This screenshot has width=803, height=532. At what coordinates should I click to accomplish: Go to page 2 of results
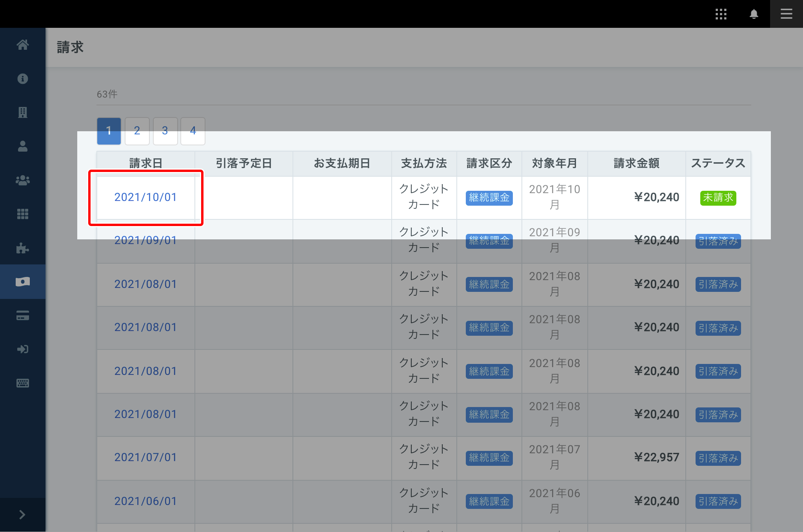[137, 131]
